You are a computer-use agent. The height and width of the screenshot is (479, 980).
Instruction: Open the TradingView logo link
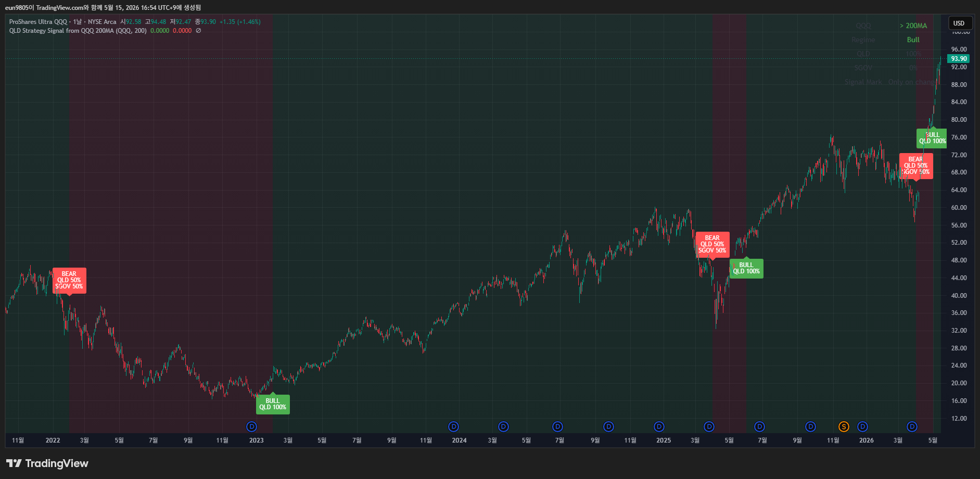(47, 463)
